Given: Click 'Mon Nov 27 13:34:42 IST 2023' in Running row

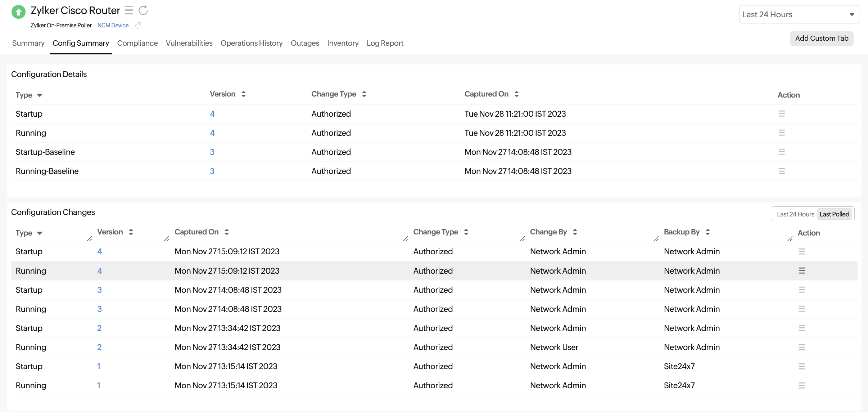Looking at the screenshot, I should [x=227, y=347].
